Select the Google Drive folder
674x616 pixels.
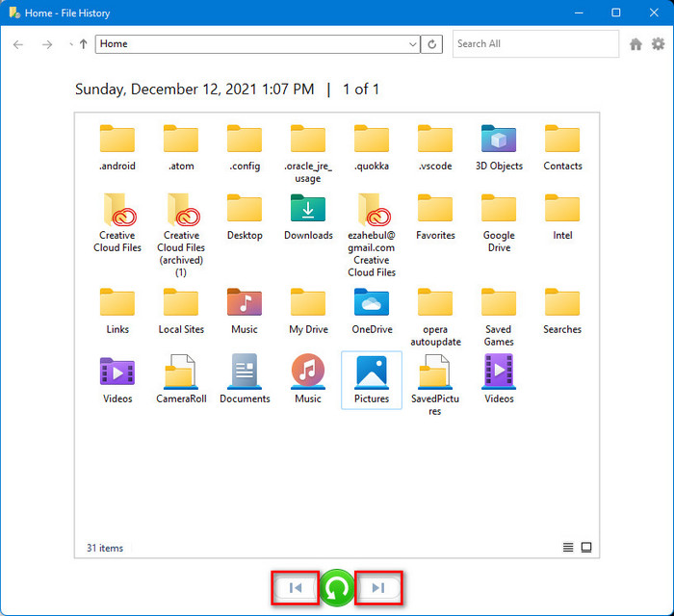[x=499, y=222]
